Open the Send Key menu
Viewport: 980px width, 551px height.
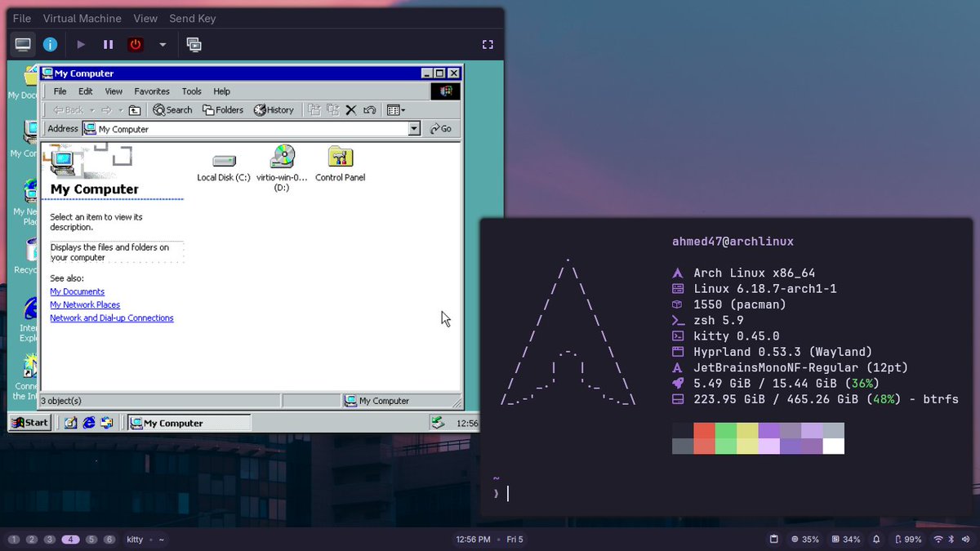coord(193,18)
